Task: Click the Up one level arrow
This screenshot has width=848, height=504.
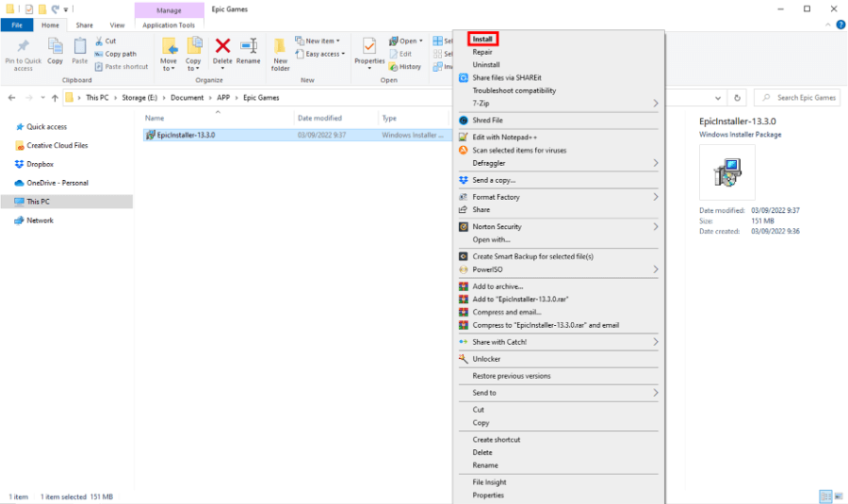Action: 55,98
